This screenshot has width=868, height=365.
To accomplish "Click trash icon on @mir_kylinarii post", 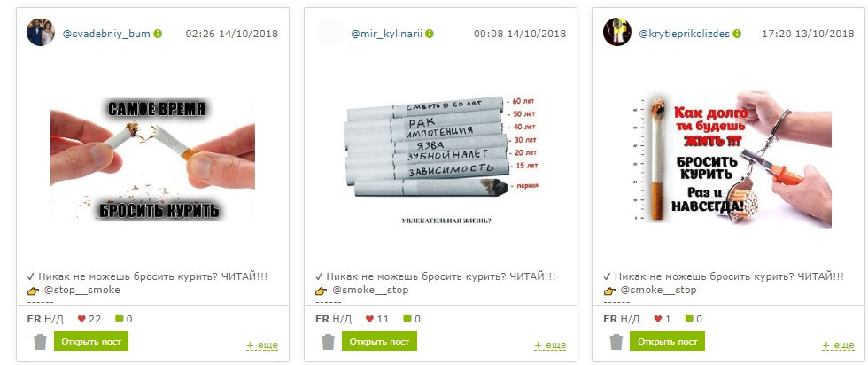I will (x=329, y=342).
